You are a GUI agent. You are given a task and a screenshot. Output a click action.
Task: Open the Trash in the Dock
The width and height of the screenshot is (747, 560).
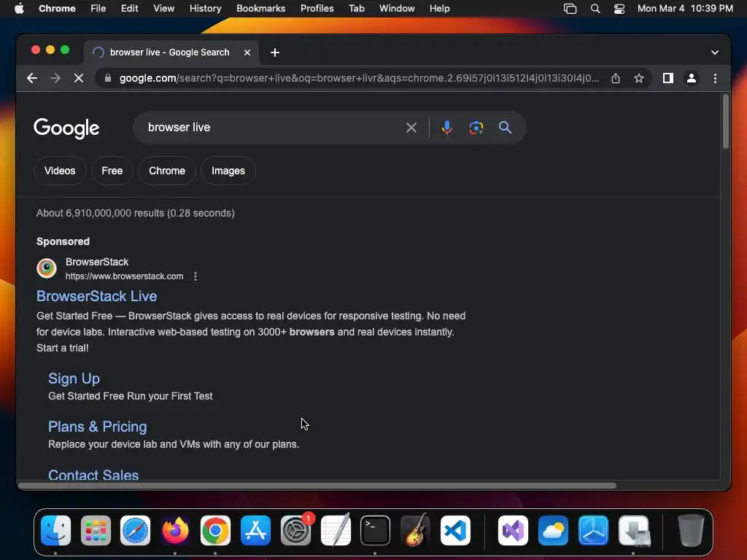[690, 531]
